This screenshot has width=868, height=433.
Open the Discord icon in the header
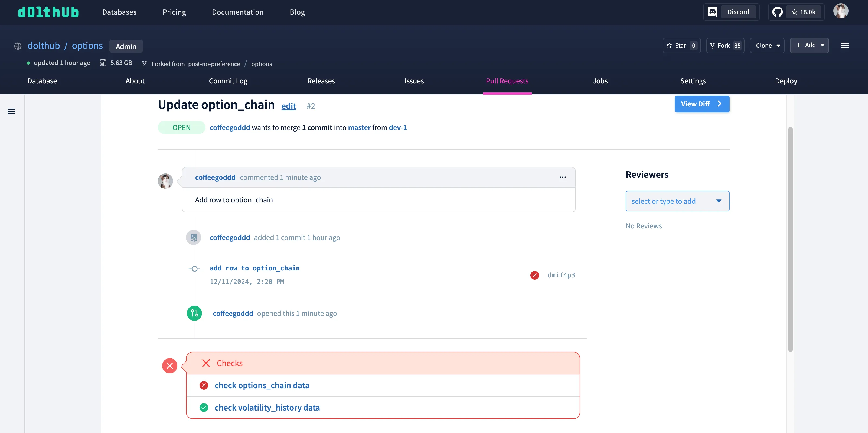[712, 11]
